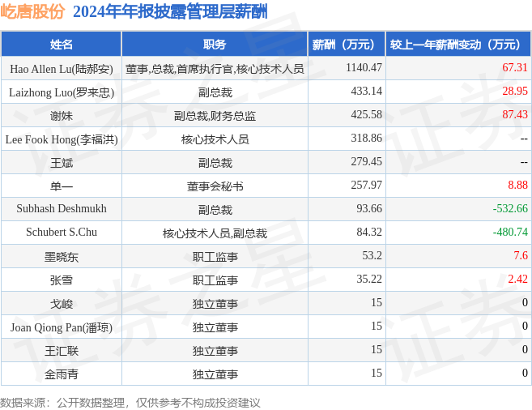Click the salary value 318.86

click(367, 138)
